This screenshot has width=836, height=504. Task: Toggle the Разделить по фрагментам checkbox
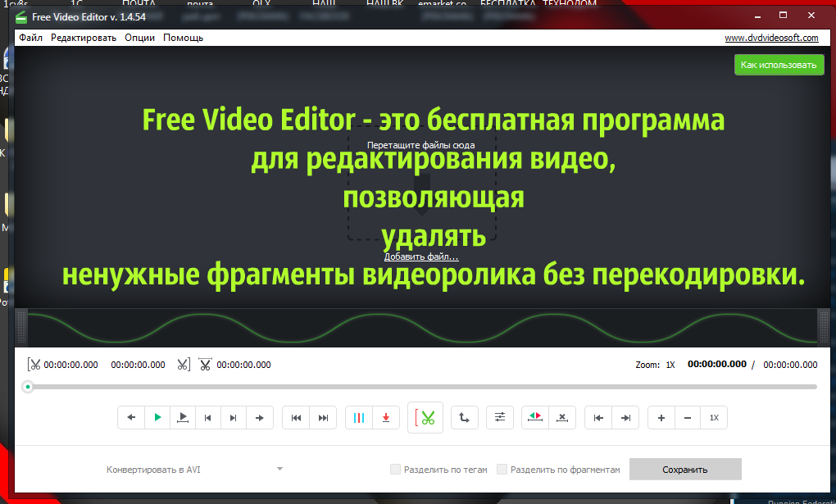pyautogui.click(x=502, y=470)
